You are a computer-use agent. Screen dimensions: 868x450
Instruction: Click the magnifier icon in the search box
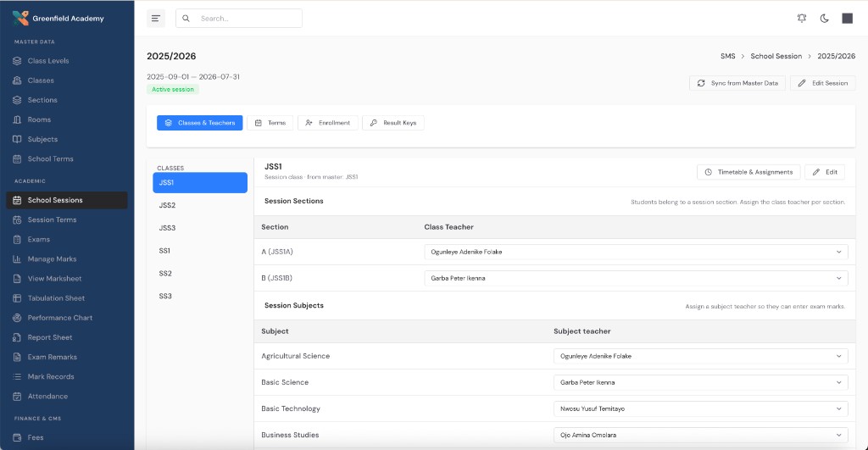[186, 19]
